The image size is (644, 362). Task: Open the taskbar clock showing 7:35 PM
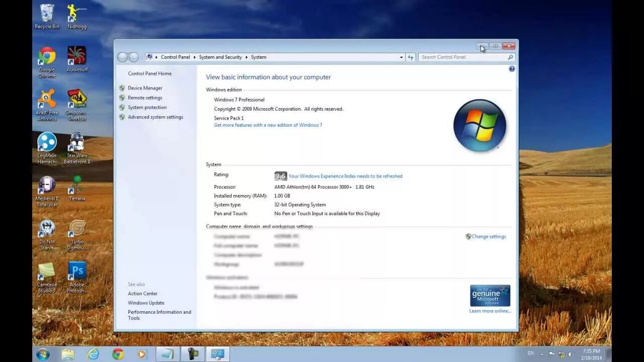point(591,354)
